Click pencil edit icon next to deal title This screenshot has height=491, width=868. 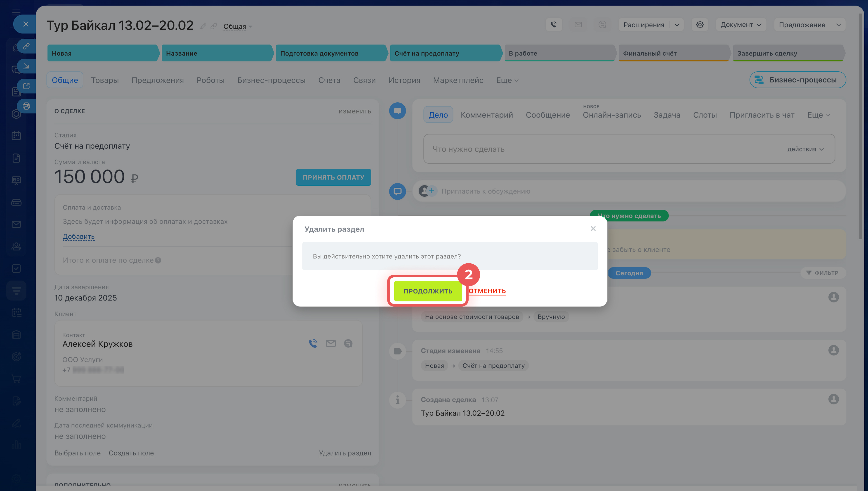pos(203,26)
